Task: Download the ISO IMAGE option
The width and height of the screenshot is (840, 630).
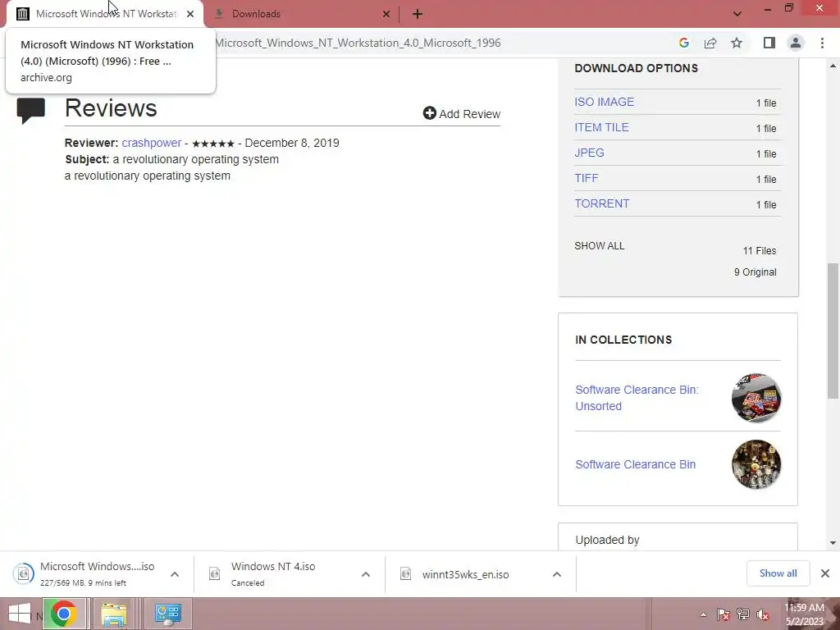Action: pos(605,102)
